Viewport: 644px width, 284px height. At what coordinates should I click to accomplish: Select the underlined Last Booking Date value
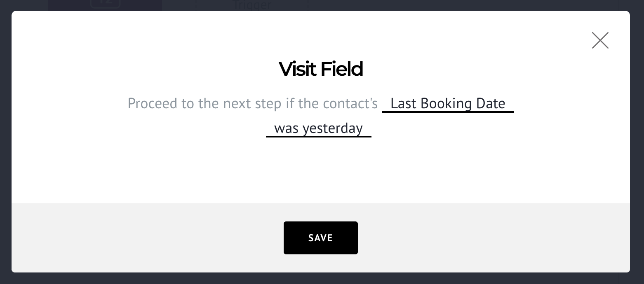[x=448, y=103]
